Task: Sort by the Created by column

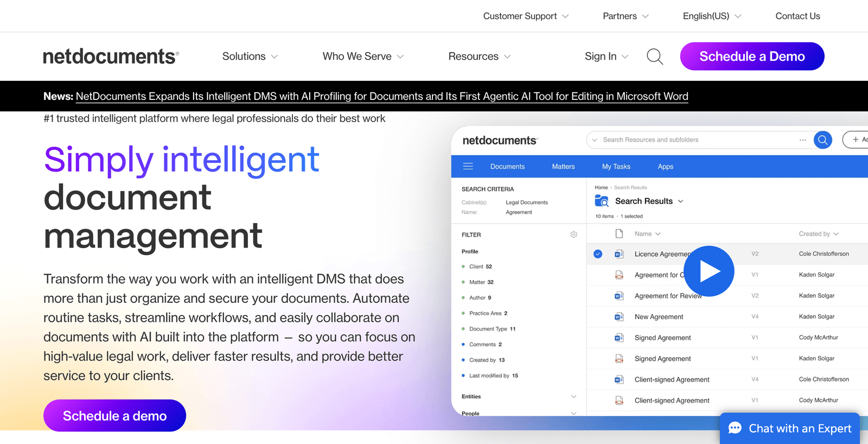Action: 819,234
